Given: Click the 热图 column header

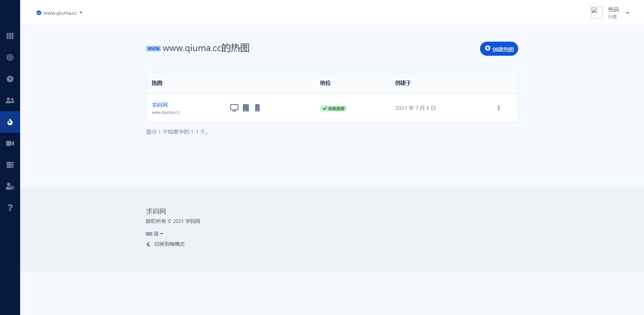Looking at the screenshot, I should point(157,83).
